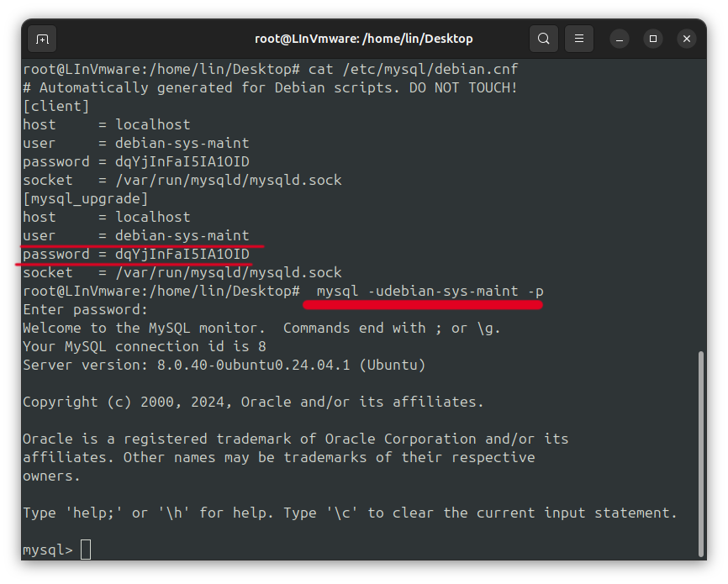Click the cursor after mysql> prompt
Screen dimensions: 728x584
[x=85, y=550]
